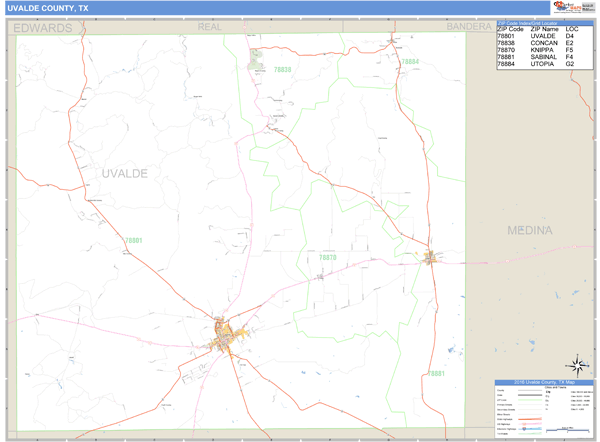Click the green park area near 78838

256,60
